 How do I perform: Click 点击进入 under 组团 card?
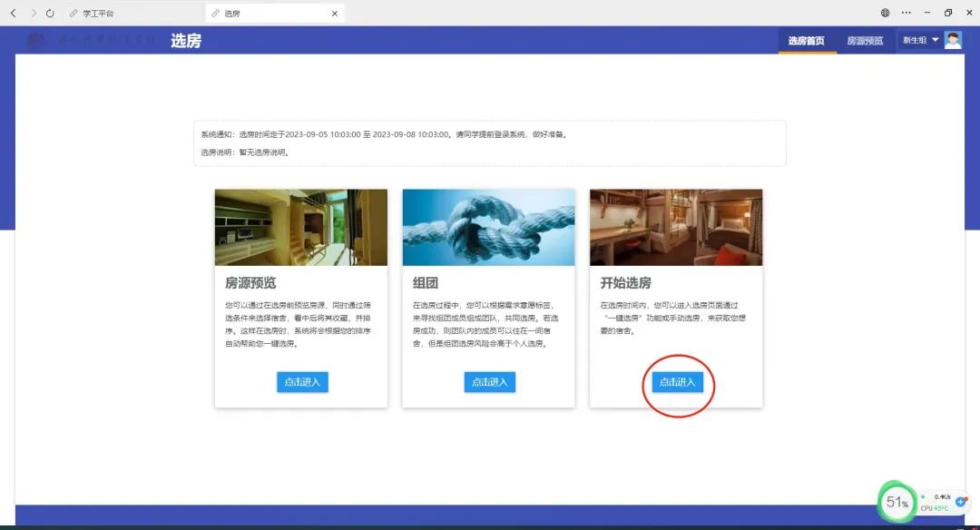490,382
